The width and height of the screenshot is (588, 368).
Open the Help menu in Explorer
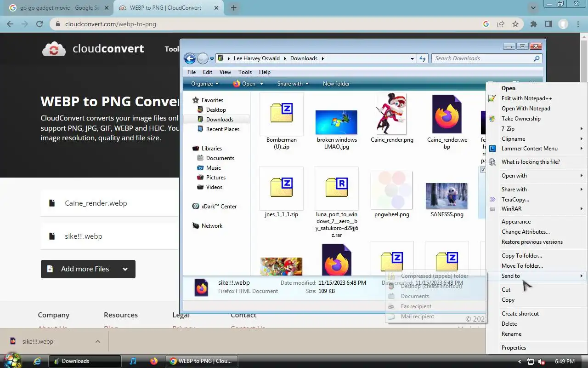point(265,72)
